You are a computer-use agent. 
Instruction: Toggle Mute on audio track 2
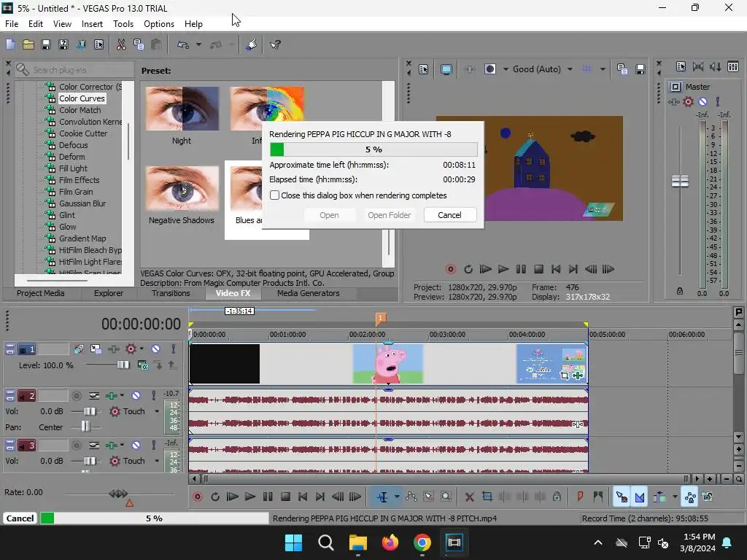coord(136,395)
